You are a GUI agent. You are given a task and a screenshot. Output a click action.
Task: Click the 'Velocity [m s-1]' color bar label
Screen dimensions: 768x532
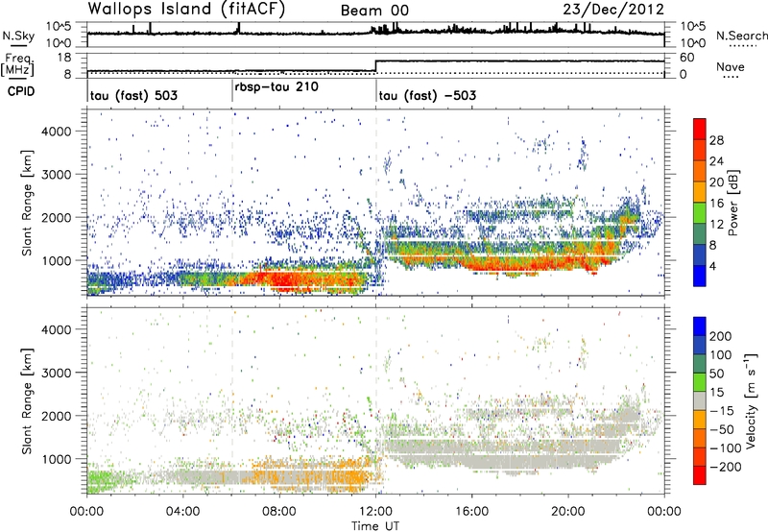[x=751, y=401]
